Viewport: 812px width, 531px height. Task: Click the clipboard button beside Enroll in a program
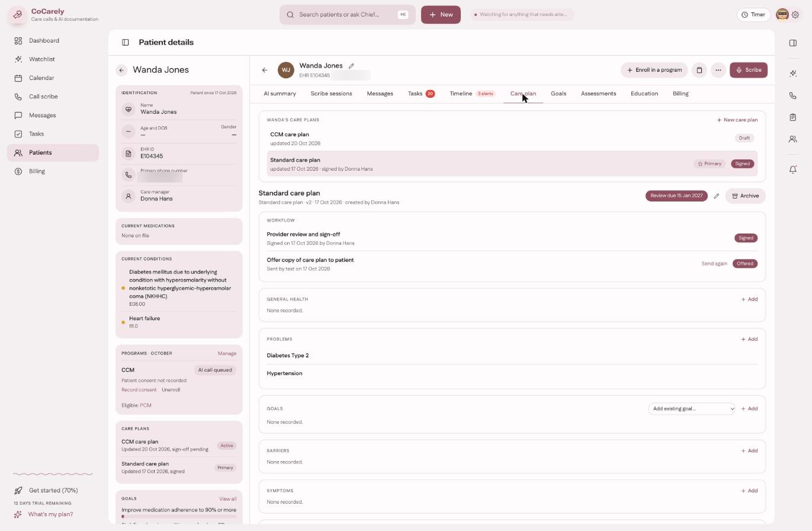click(699, 70)
